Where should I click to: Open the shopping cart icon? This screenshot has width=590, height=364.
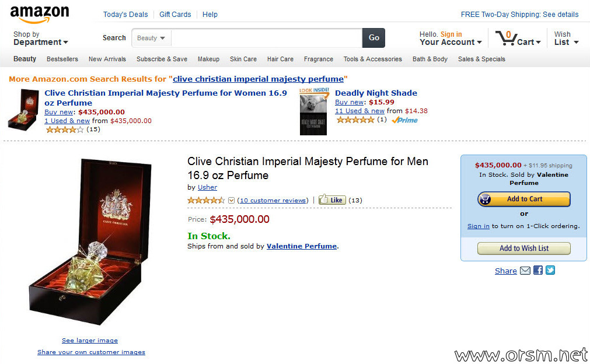pos(506,38)
